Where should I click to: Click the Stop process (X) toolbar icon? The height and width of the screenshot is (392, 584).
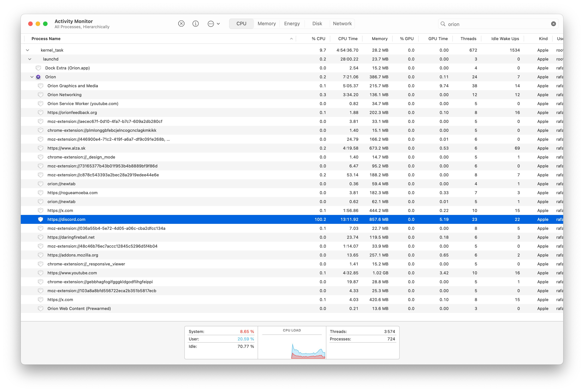click(x=181, y=24)
